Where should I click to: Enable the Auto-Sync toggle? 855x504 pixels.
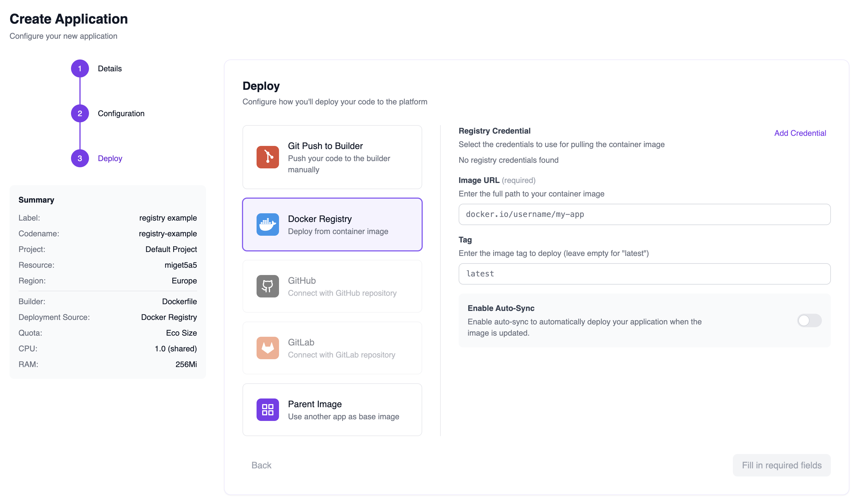810,320
